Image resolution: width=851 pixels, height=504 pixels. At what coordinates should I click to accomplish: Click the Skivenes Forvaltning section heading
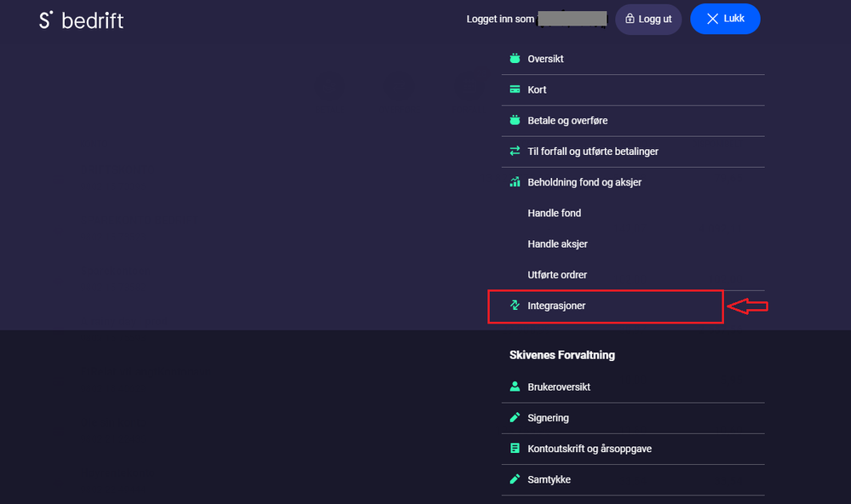[x=562, y=355]
